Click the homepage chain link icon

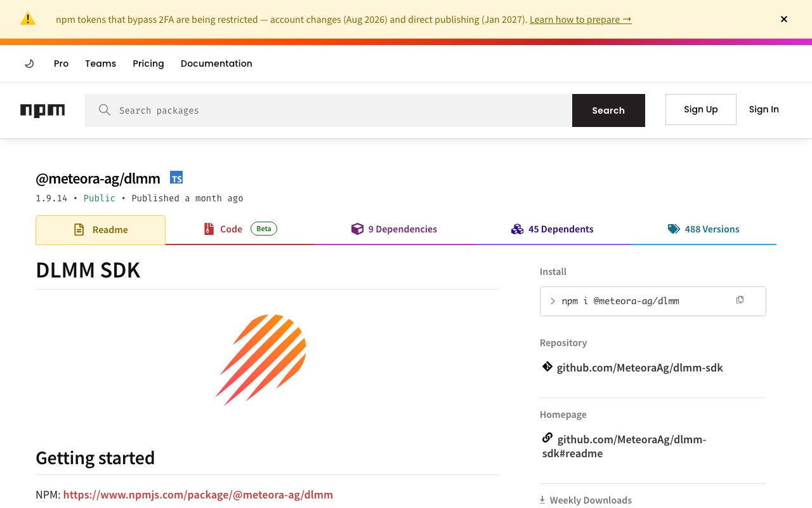[x=547, y=438]
